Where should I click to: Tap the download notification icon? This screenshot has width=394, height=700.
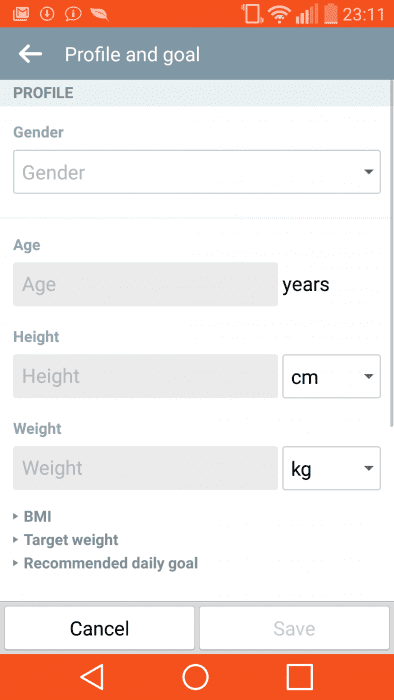(x=47, y=14)
